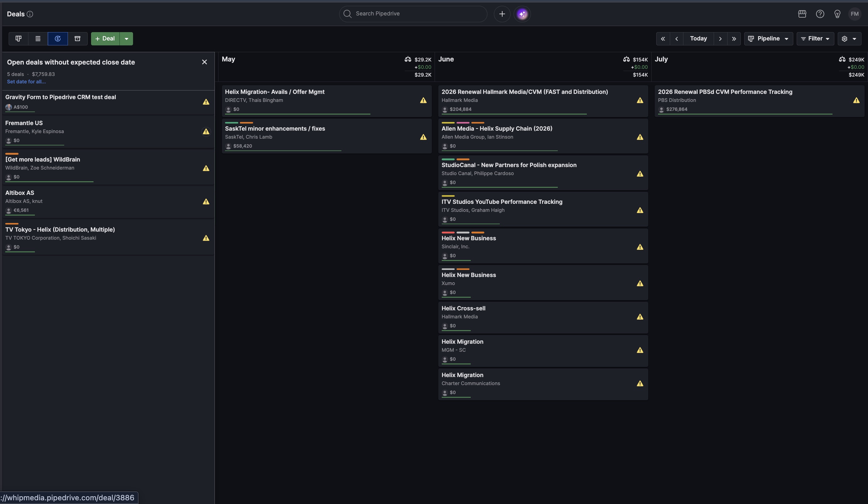The width and height of the screenshot is (868, 504).
Task: Click warning icon on ITV Studios YouTube deal
Action: (640, 211)
